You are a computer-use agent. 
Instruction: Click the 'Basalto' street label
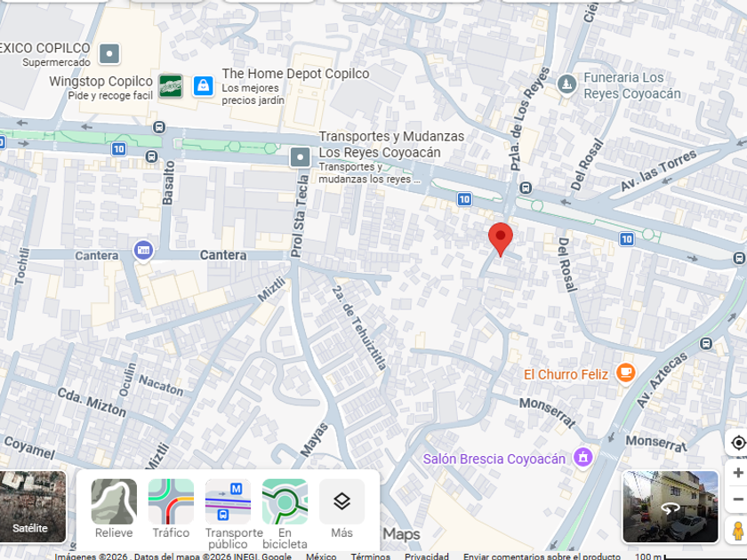pos(168,183)
